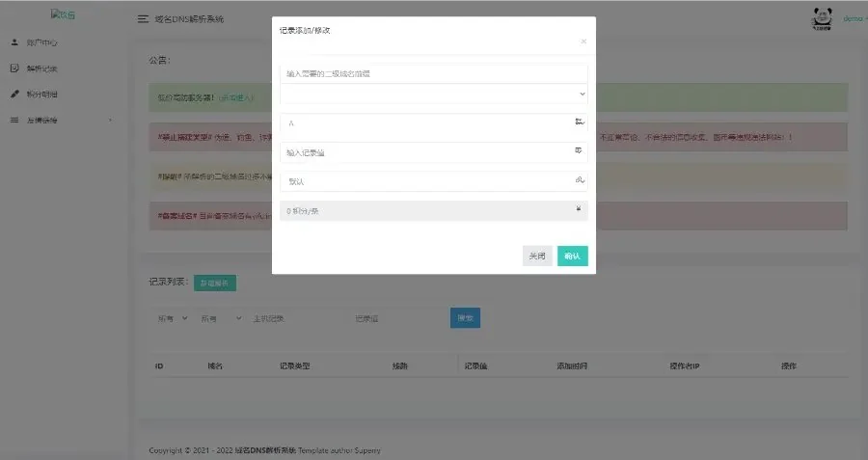868x460 pixels.
Task: Click the 关闭 close button
Action: (x=537, y=256)
